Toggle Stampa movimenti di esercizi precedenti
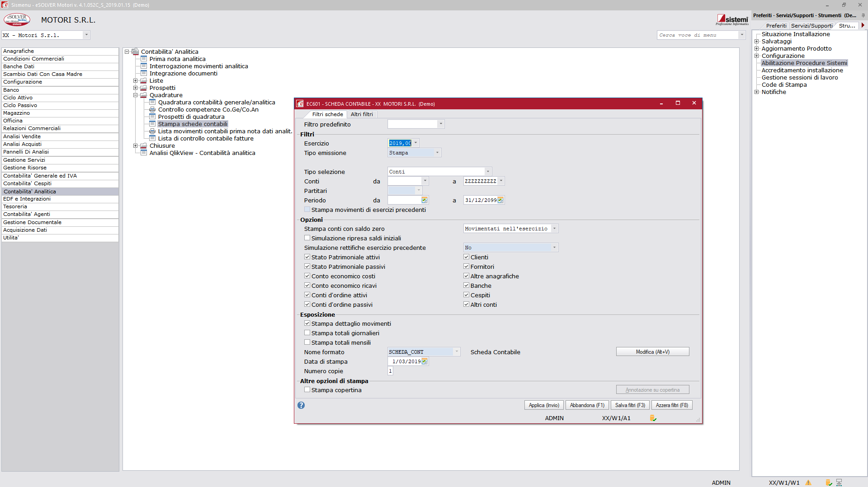 click(x=307, y=210)
